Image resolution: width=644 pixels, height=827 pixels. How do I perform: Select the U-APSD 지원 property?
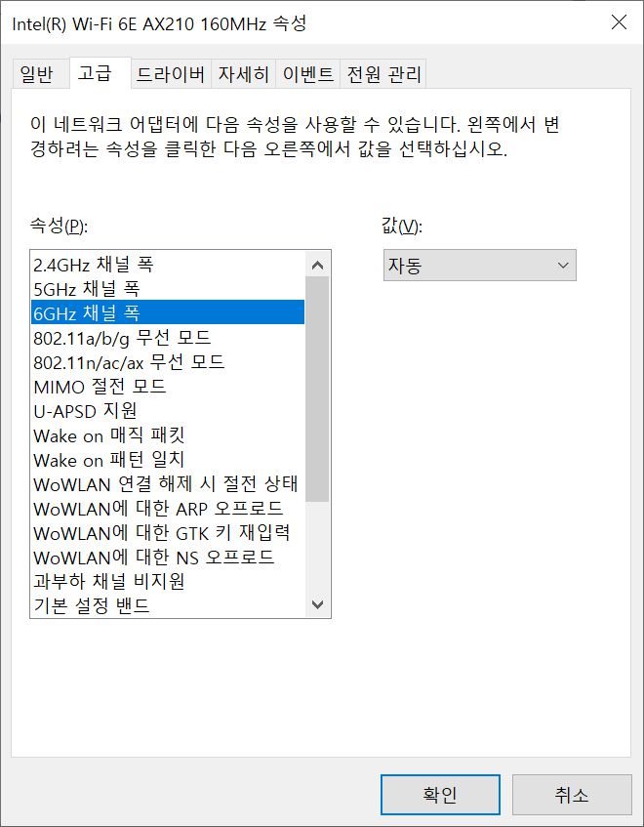(x=168, y=410)
